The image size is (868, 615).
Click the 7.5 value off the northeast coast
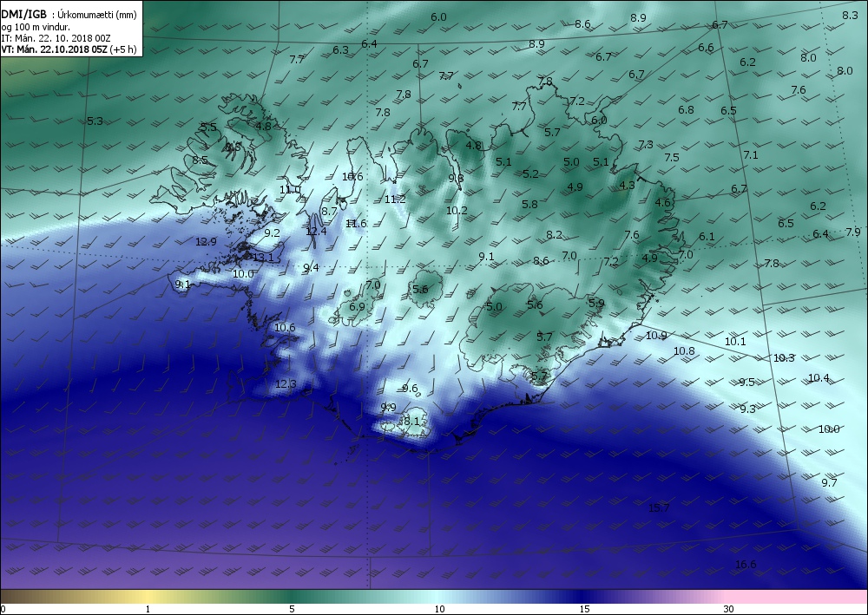(x=672, y=158)
